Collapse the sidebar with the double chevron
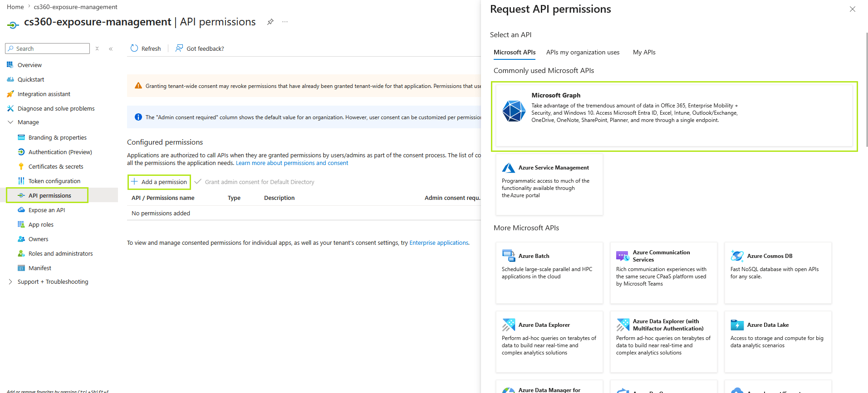This screenshot has width=868, height=393. 111,49
